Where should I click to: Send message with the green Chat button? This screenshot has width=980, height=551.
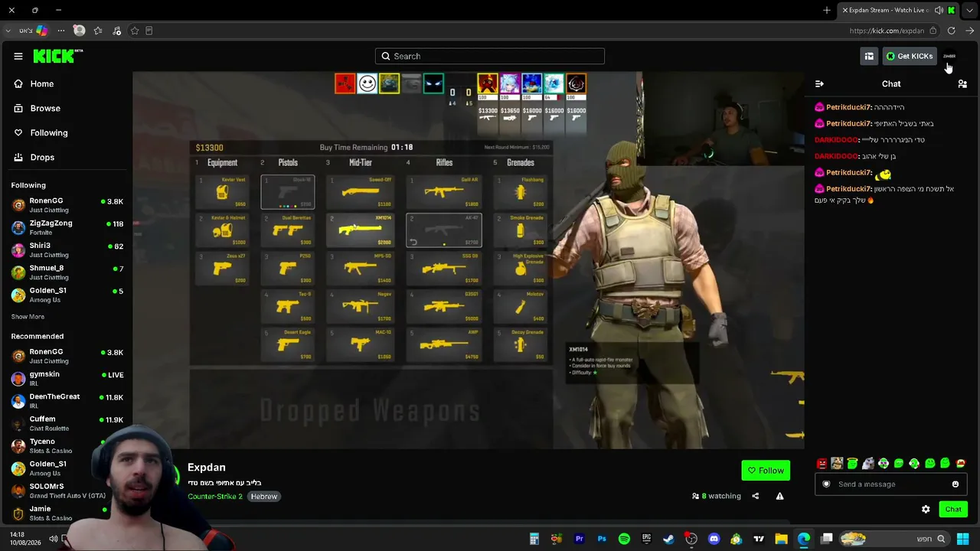(x=953, y=509)
